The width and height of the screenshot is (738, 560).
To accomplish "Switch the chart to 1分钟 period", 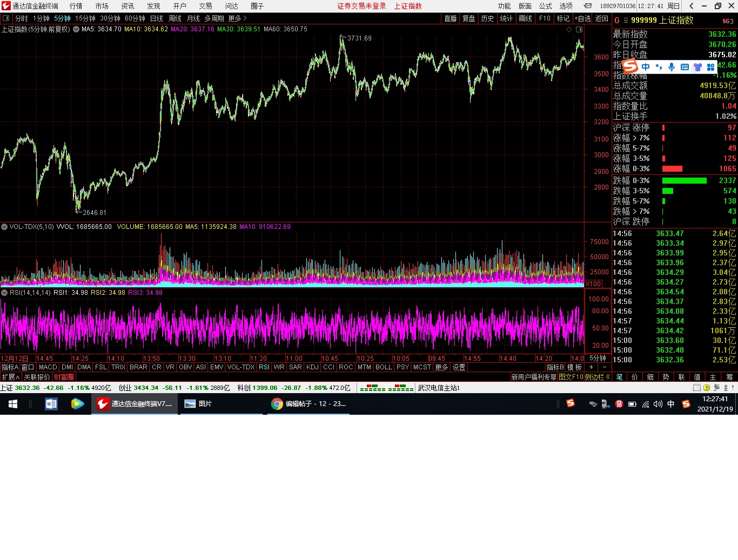I will coord(41,18).
